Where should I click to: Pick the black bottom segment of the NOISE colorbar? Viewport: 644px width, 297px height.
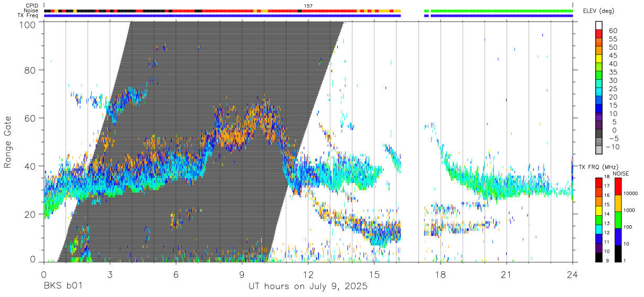[x=618, y=254]
